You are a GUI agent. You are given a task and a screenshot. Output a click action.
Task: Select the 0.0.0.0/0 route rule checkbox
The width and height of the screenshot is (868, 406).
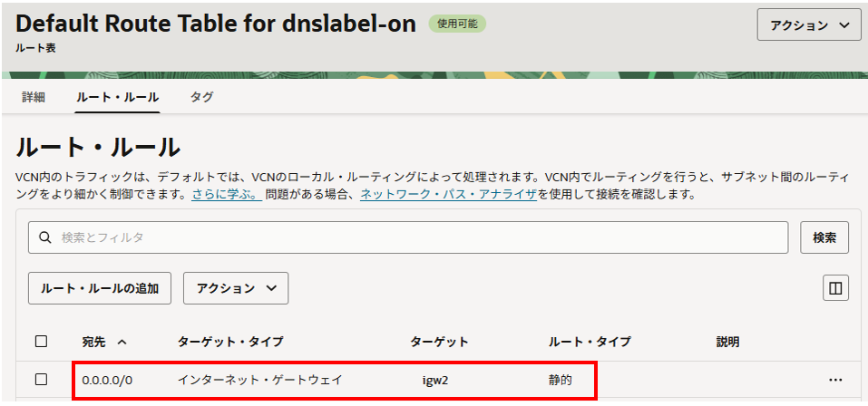click(x=41, y=380)
